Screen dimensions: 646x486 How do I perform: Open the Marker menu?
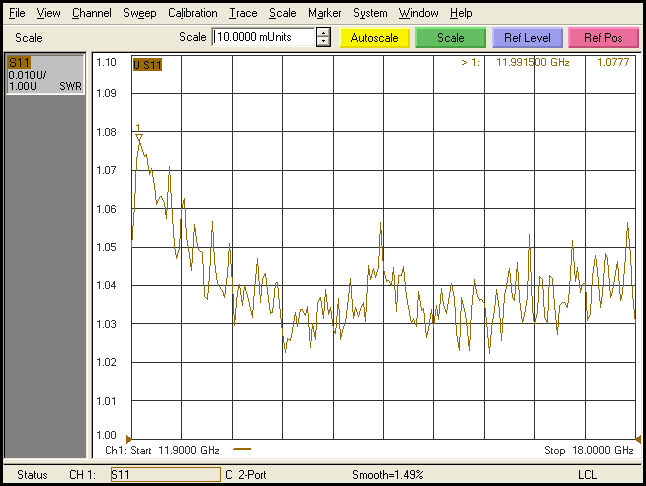(x=324, y=13)
